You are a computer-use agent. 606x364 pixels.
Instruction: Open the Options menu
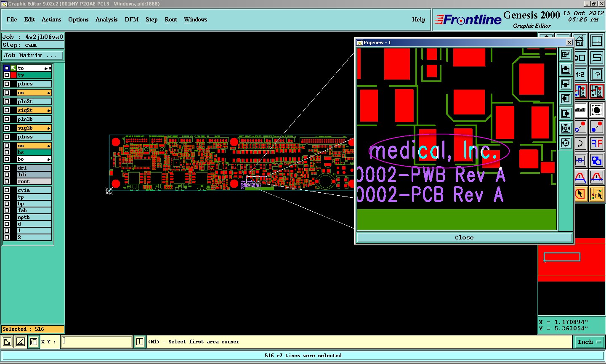[x=78, y=19]
